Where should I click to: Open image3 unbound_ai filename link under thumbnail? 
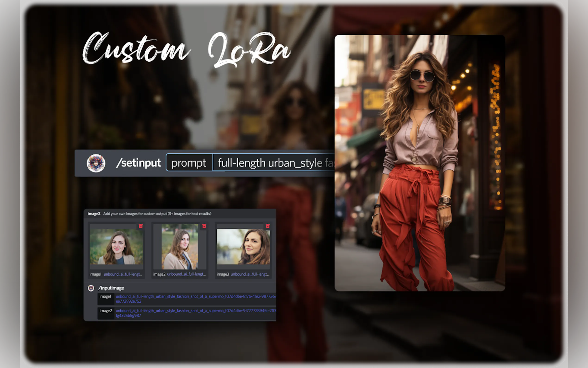click(x=250, y=274)
